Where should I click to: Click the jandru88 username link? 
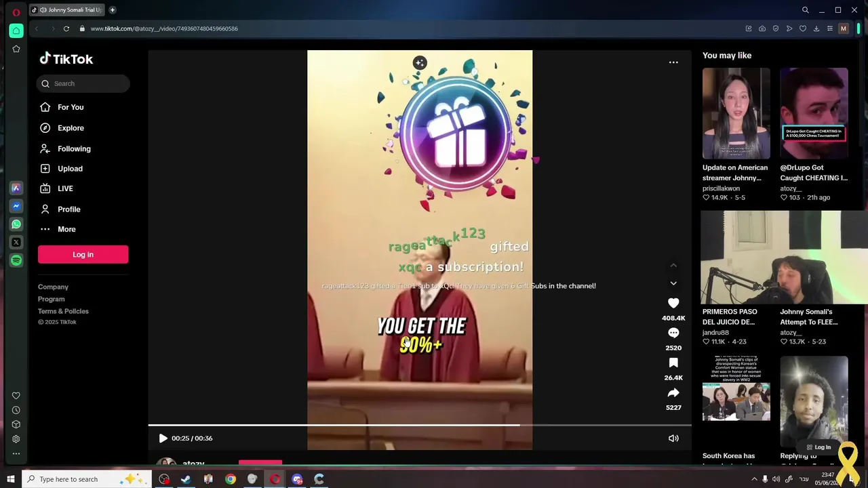click(715, 333)
